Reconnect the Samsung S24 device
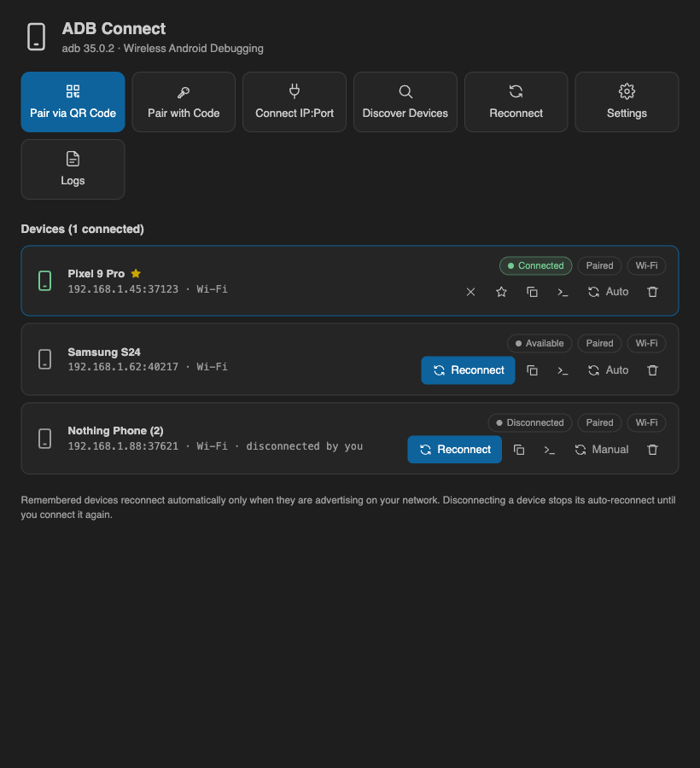This screenshot has height=768, width=700. pos(468,370)
